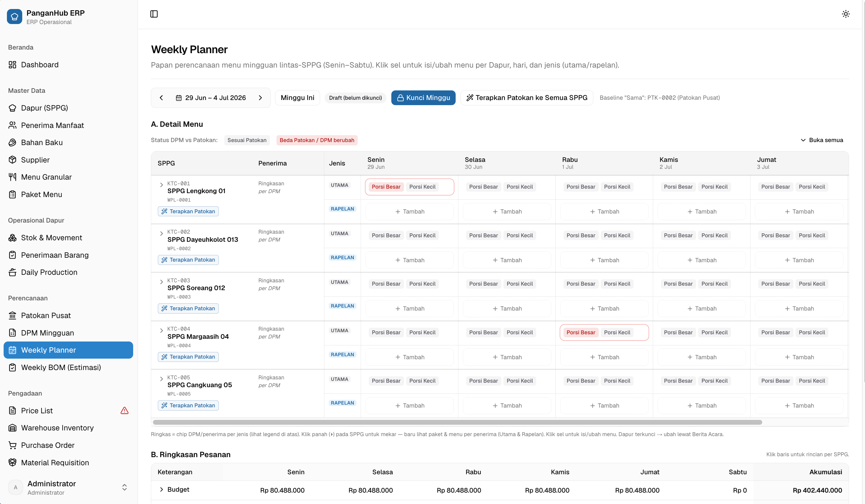This screenshot has height=504, width=865.
Task: Click the Weekly Planner calendar icon
Action: [x=12, y=350]
